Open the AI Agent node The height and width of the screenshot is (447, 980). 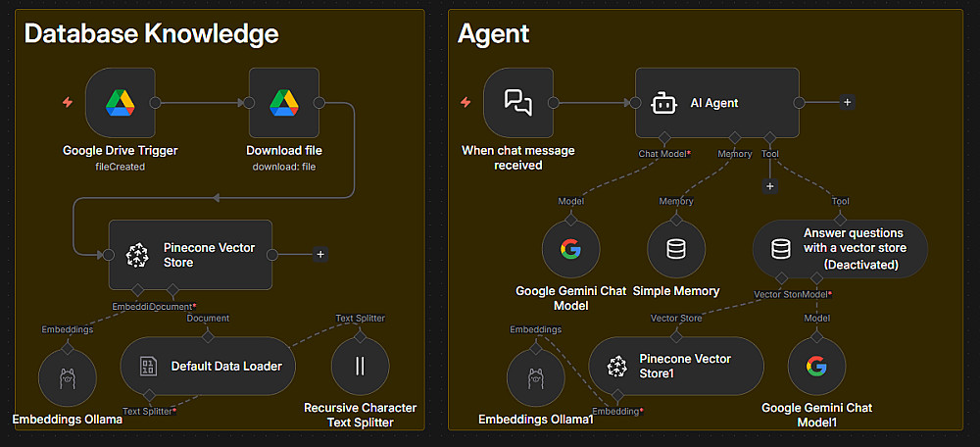717,103
